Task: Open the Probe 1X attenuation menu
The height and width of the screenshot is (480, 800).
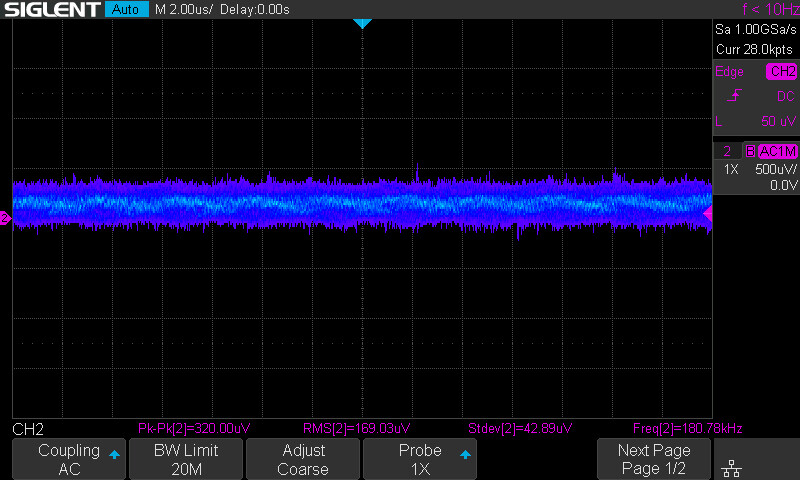Action: 420,459
